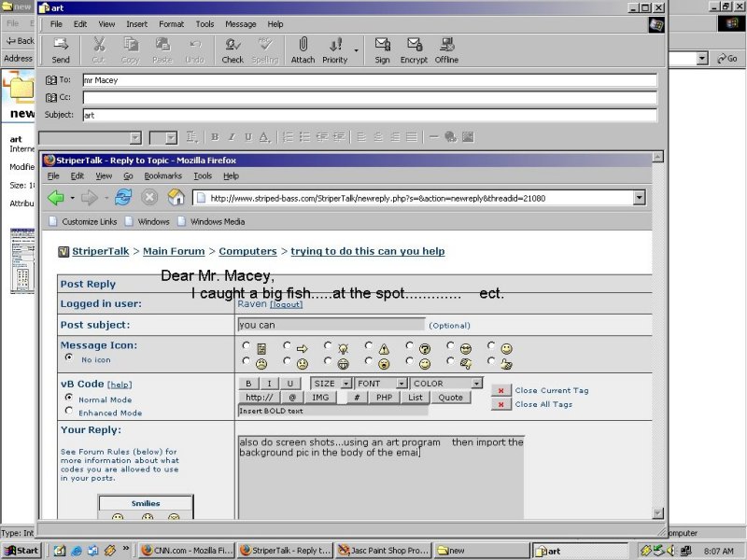Click the Check names icon
This screenshot has width=747, height=560.
(x=233, y=49)
